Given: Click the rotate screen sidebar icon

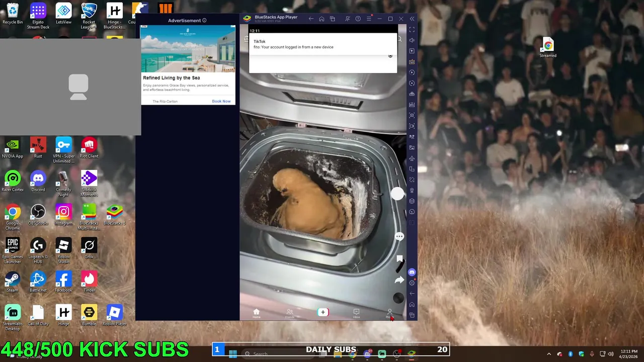Looking at the screenshot, I should (x=412, y=169).
